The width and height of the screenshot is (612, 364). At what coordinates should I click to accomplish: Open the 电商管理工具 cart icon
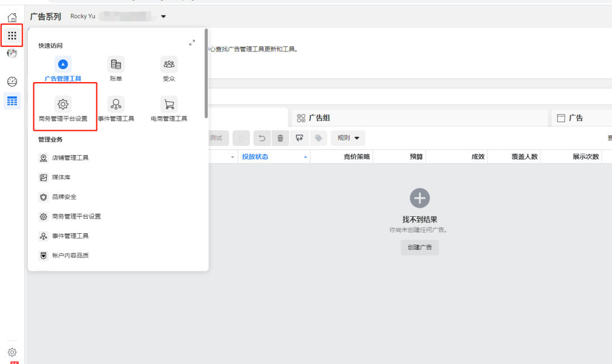coord(168,105)
